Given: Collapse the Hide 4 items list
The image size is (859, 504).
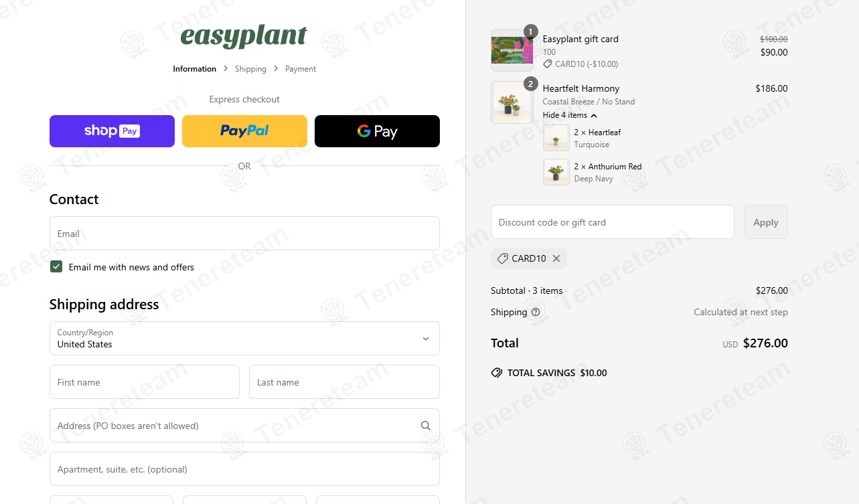Looking at the screenshot, I should [x=570, y=115].
